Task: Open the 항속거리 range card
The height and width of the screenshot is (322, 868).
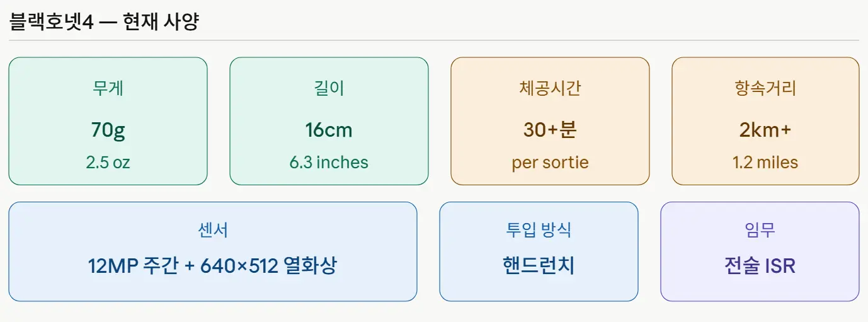Action: 765,121
